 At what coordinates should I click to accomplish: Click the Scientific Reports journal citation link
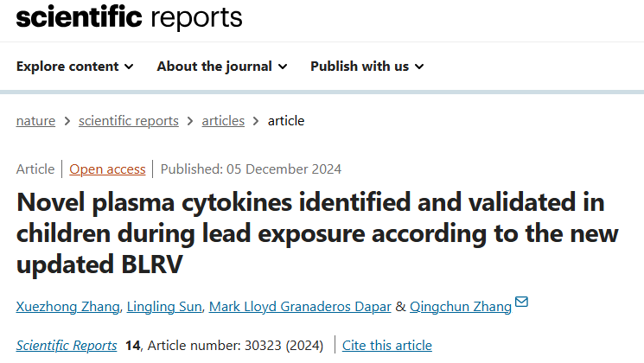pos(67,346)
